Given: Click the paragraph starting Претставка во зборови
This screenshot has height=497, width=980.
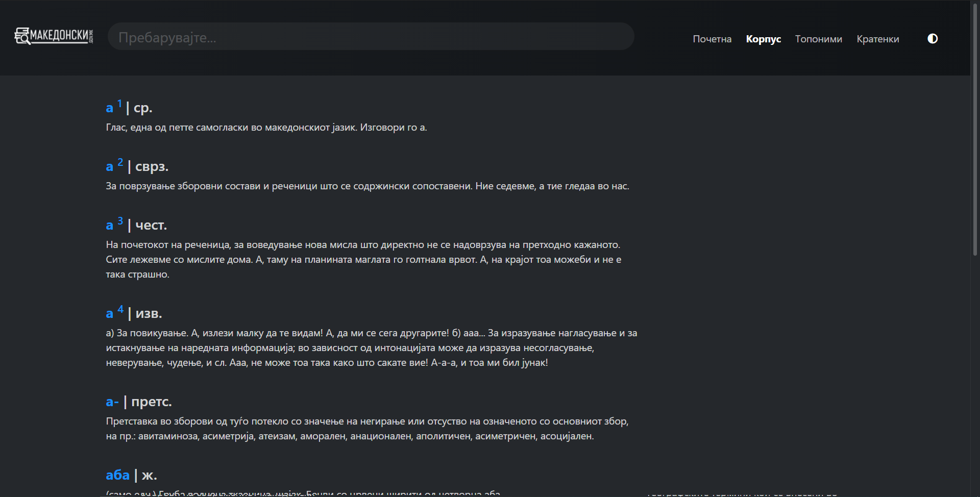Looking at the screenshot, I should point(367,429).
